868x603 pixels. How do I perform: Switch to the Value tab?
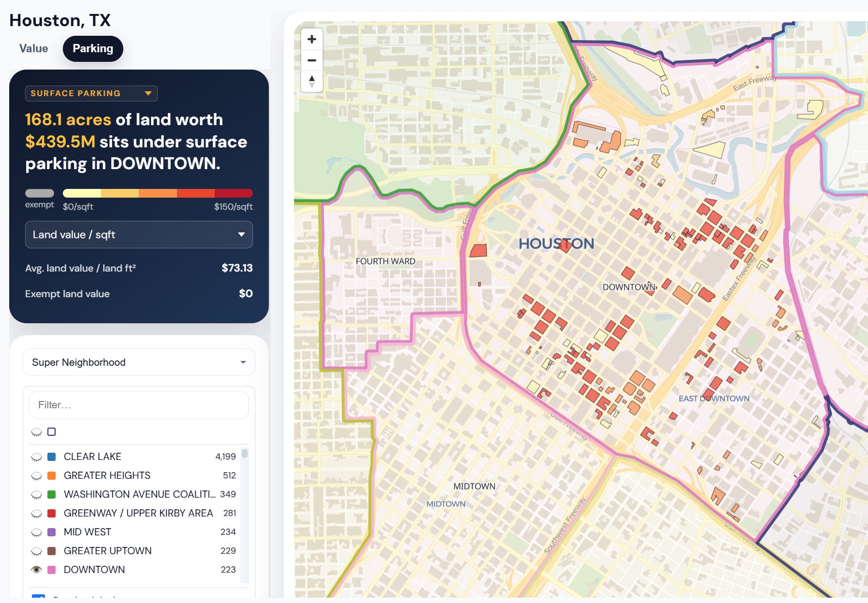tap(33, 49)
